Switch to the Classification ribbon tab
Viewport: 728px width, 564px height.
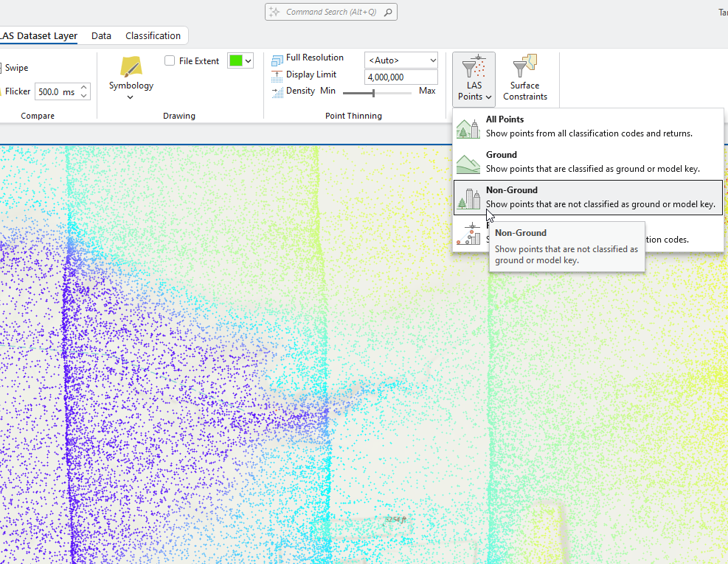[153, 35]
